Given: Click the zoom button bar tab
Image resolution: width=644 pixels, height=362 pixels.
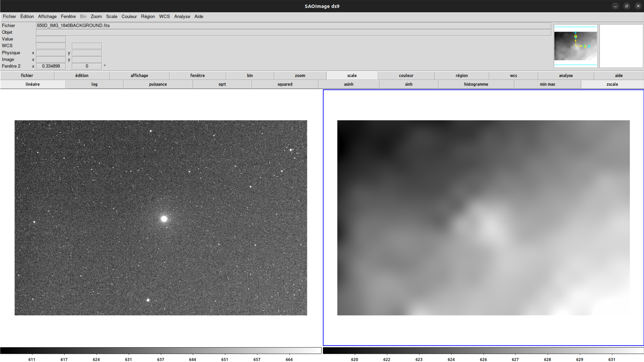Looking at the screenshot, I should 300,75.
